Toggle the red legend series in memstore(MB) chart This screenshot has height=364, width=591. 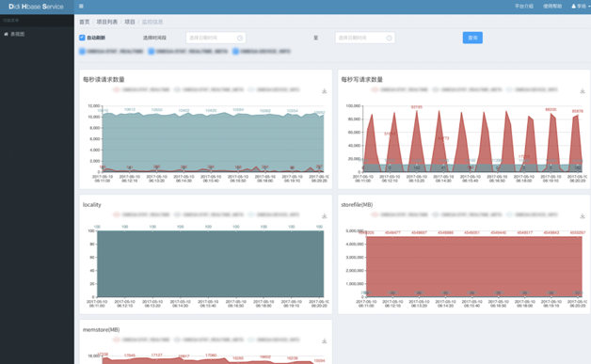(x=142, y=340)
